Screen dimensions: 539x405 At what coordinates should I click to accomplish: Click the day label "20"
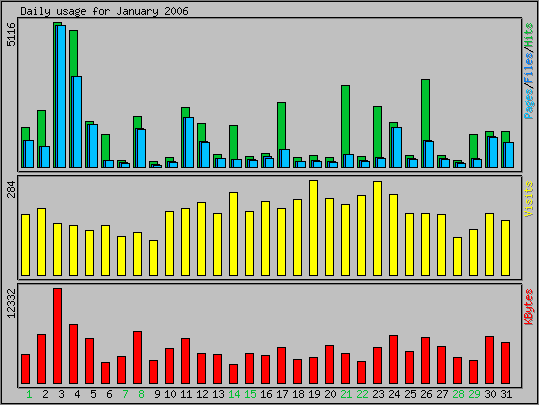pyautogui.click(x=330, y=394)
